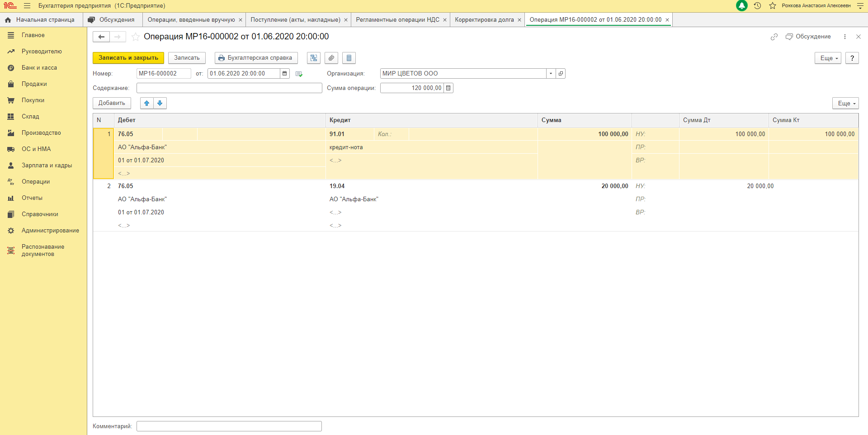This screenshot has height=435, width=868.
Task: Open Обсуждение link at top right
Action: 808,37
